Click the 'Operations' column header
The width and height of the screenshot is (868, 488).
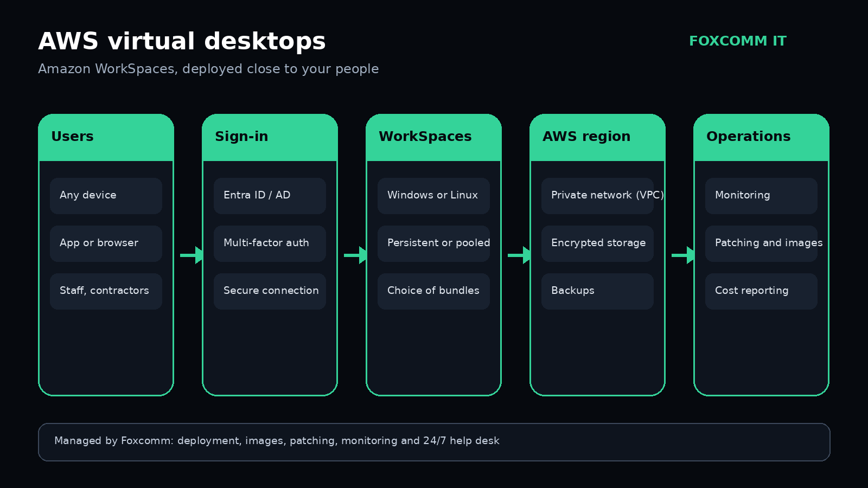point(762,137)
